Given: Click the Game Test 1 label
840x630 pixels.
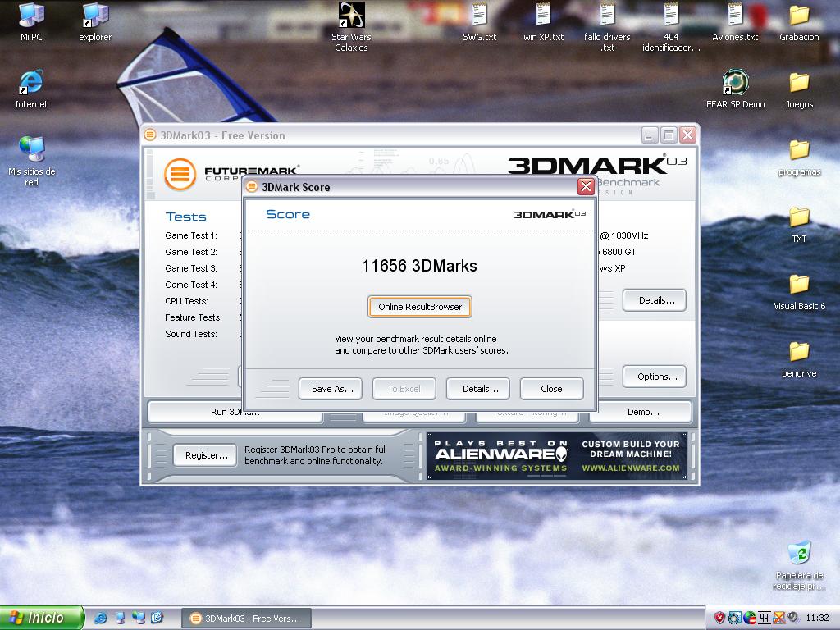Looking at the screenshot, I should 191,235.
